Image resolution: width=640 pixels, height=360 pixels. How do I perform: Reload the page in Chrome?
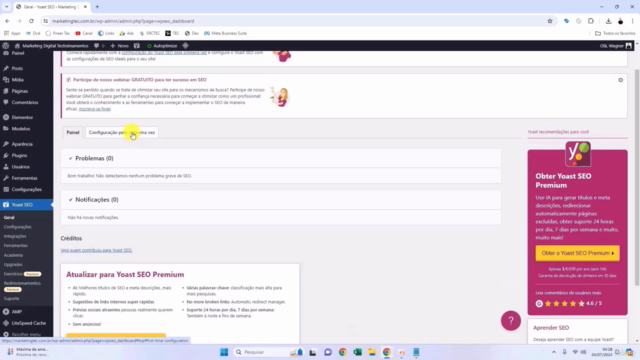[31, 21]
